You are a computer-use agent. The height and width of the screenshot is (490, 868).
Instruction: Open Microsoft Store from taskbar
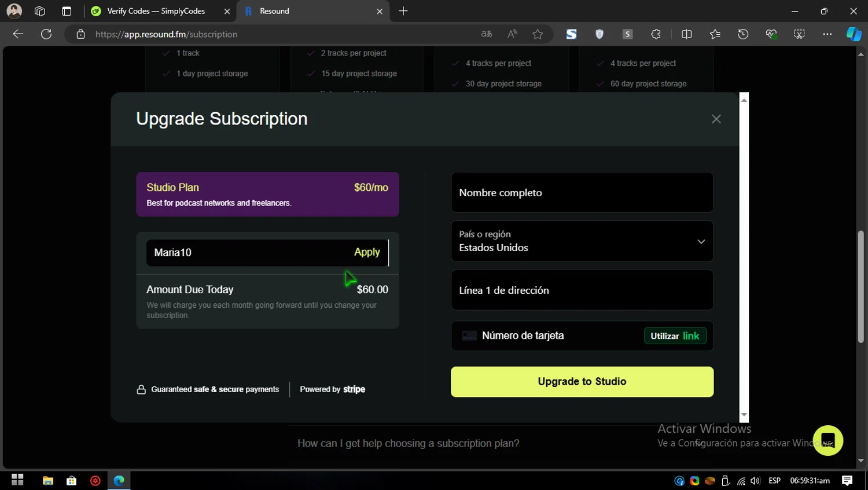(x=72, y=481)
